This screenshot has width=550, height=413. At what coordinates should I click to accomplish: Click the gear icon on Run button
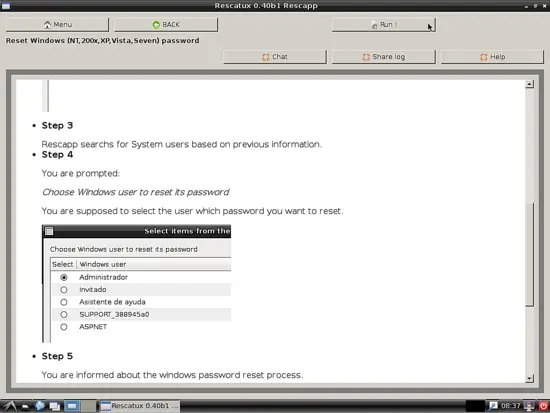[374, 25]
